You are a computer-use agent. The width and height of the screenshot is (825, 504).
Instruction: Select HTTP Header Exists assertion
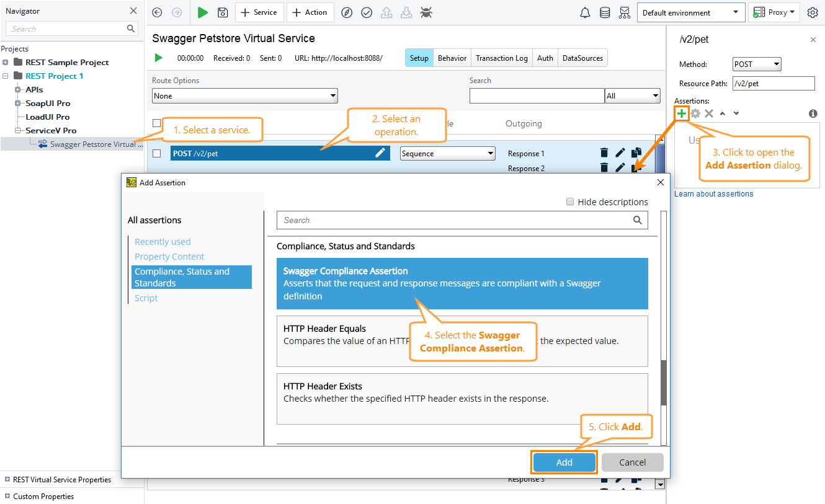pyautogui.click(x=462, y=399)
